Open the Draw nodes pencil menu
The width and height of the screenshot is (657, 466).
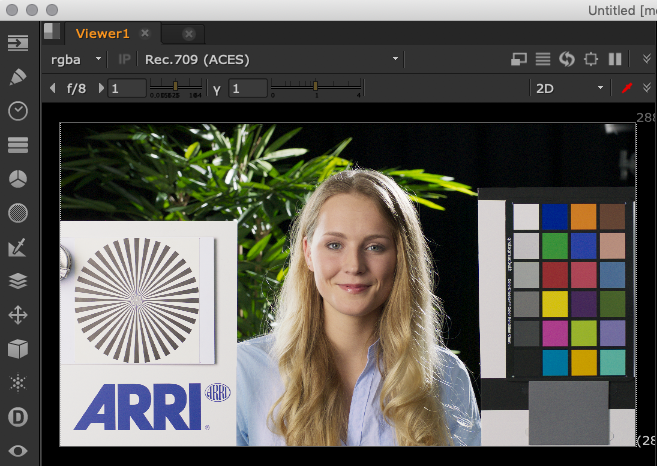coord(18,77)
